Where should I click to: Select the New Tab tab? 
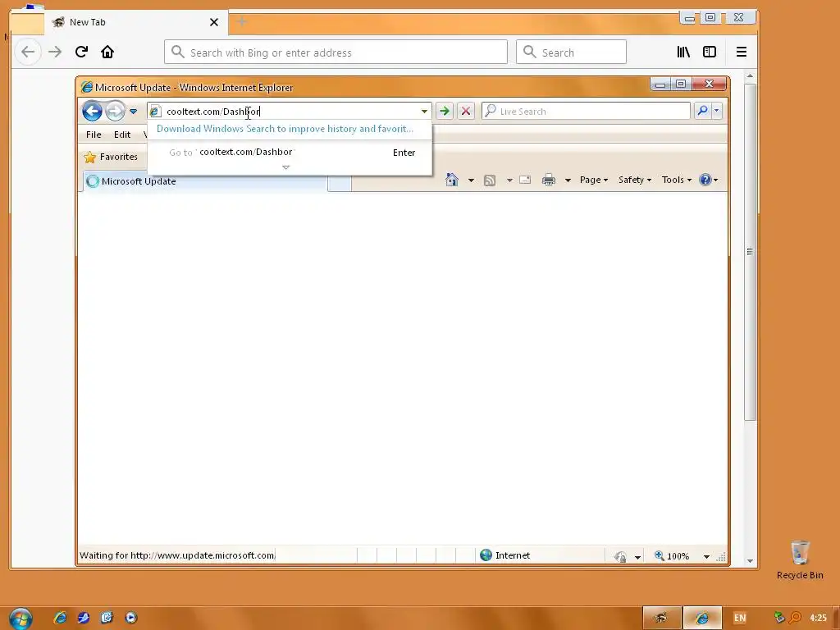(136, 22)
